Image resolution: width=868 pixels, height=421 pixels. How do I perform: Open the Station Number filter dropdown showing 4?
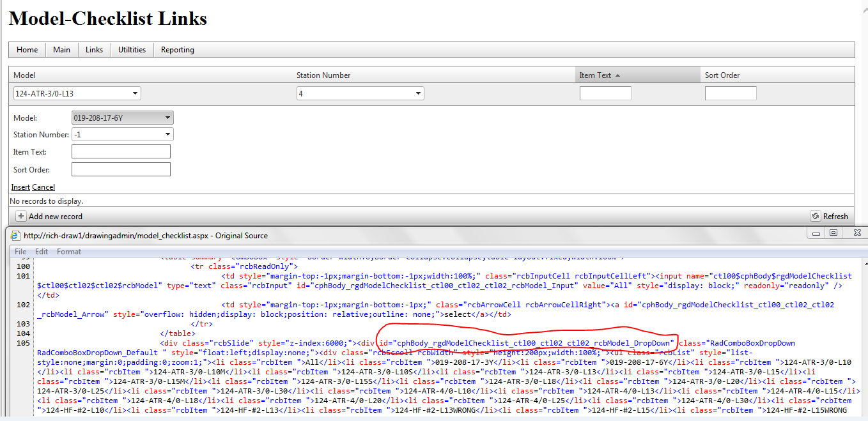pyautogui.click(x=419, y=93)
